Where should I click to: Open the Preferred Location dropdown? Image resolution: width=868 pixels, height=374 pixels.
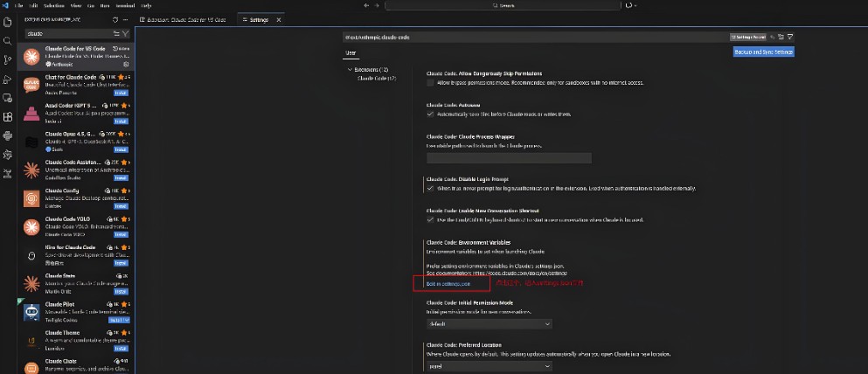[490, 366]
